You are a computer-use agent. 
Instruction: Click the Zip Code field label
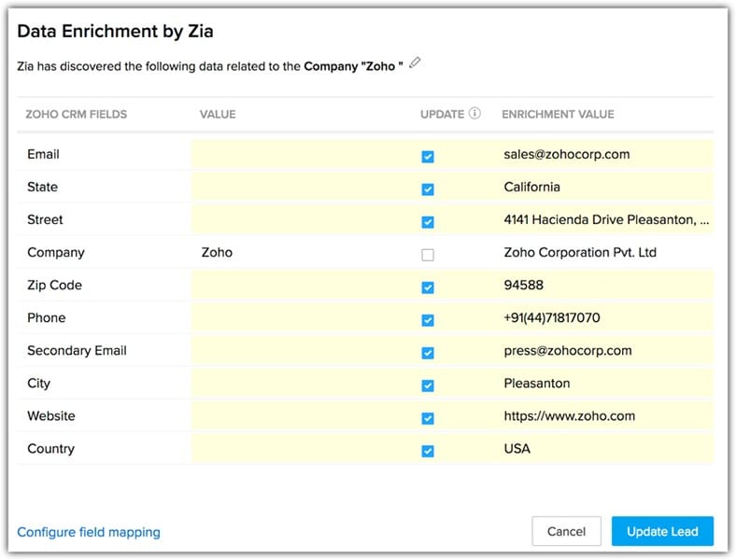[54, 286]
